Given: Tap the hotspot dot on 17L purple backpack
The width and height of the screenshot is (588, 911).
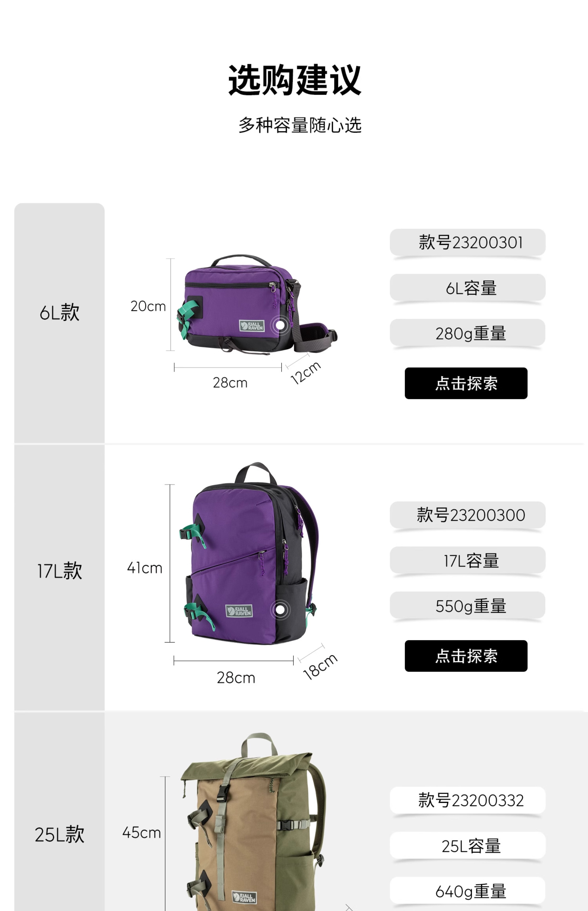Looking at the screenshot, I should (x=280, y=610).
